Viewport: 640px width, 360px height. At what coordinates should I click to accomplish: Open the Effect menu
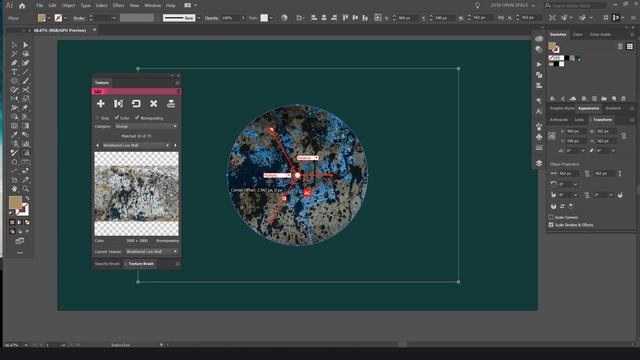[118, 6]
